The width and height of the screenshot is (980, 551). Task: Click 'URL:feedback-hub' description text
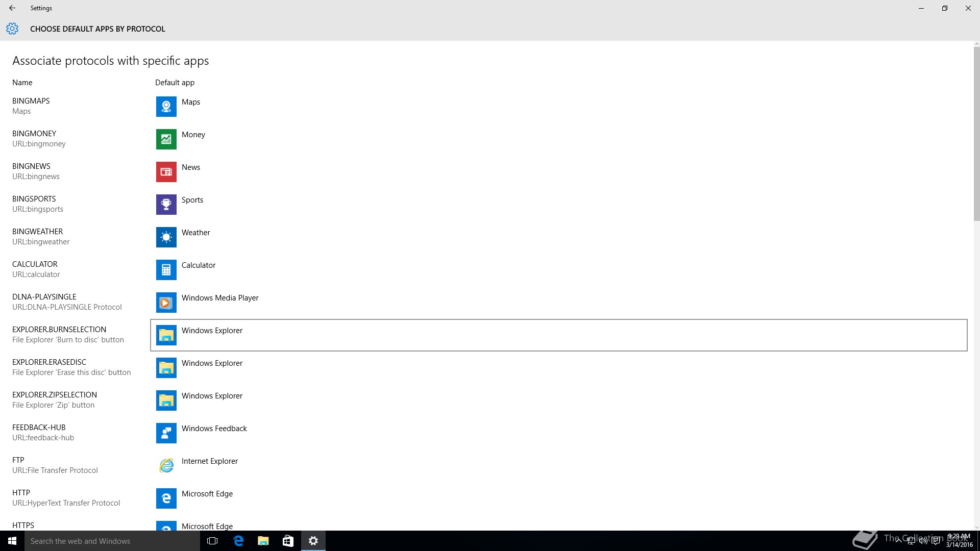43,438
